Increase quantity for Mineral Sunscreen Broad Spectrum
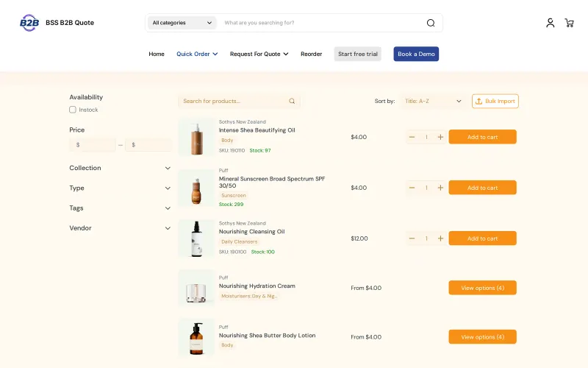This screenshot has width=588, height=368. tap(440, 188)
